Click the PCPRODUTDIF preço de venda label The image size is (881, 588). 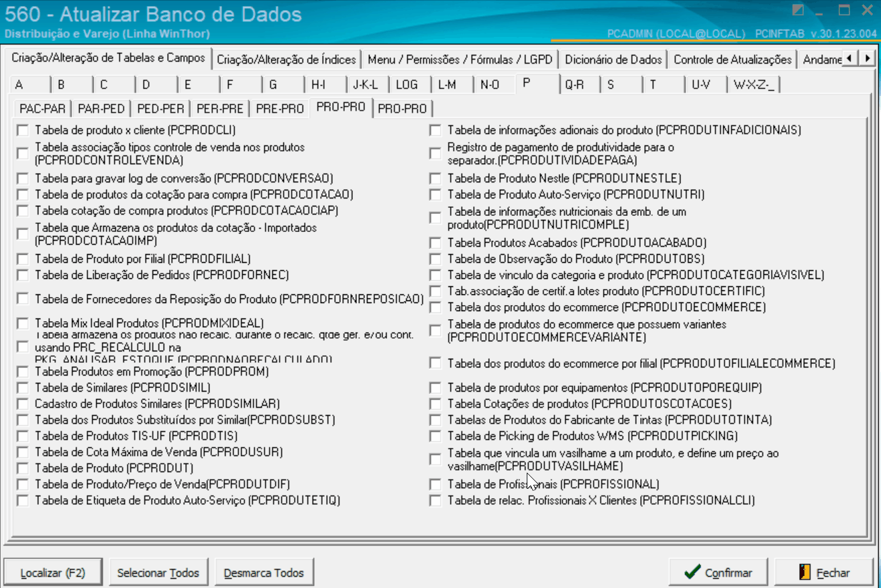[162, 484]
